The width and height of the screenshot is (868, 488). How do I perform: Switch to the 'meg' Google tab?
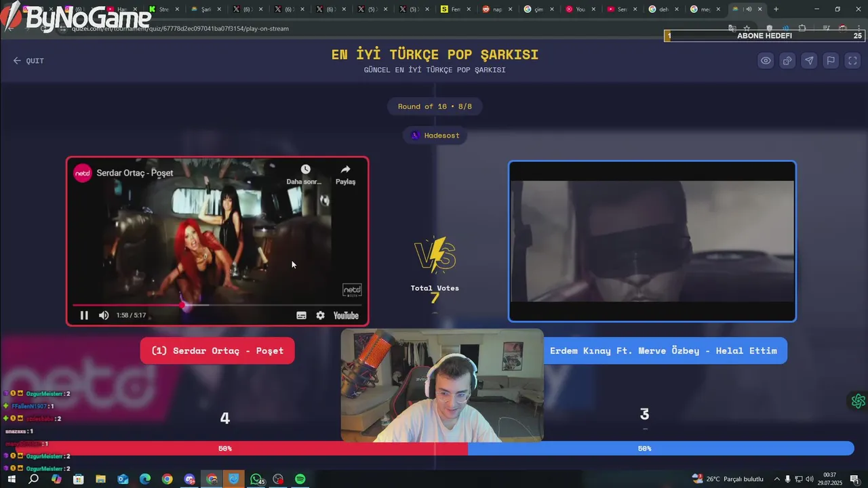pos(705,9)
